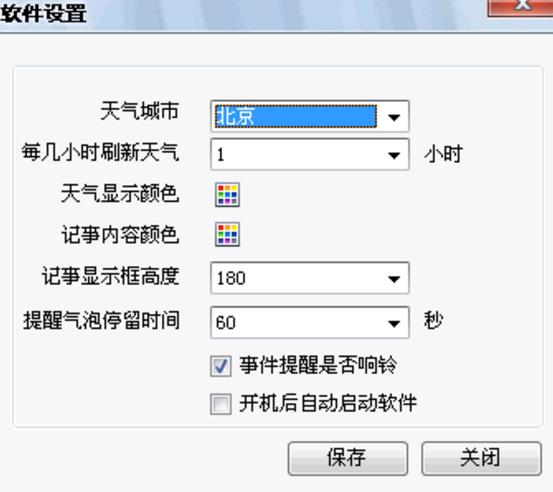This screenshot has height=492, width=553.
Task: Click the 关闭 button
Action: pos(481,458)
